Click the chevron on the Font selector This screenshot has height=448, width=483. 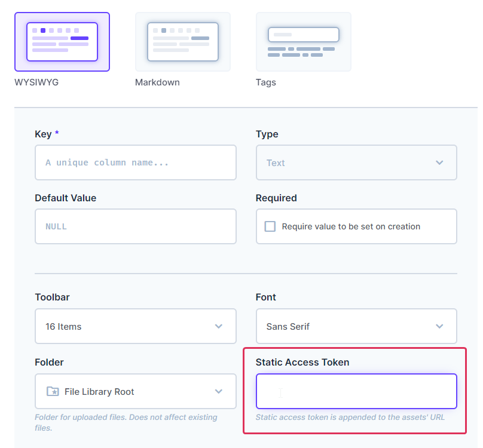click(439, 326)
